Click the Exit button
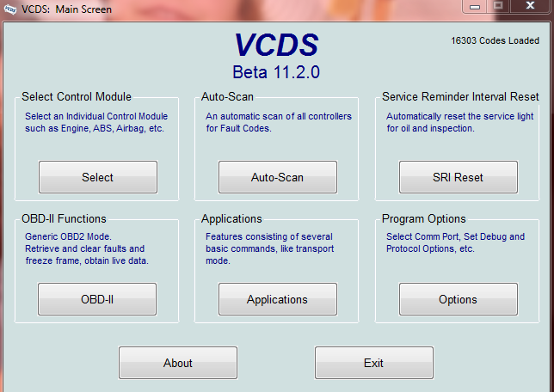Screen dimensions: 554x392 point(374,363)
